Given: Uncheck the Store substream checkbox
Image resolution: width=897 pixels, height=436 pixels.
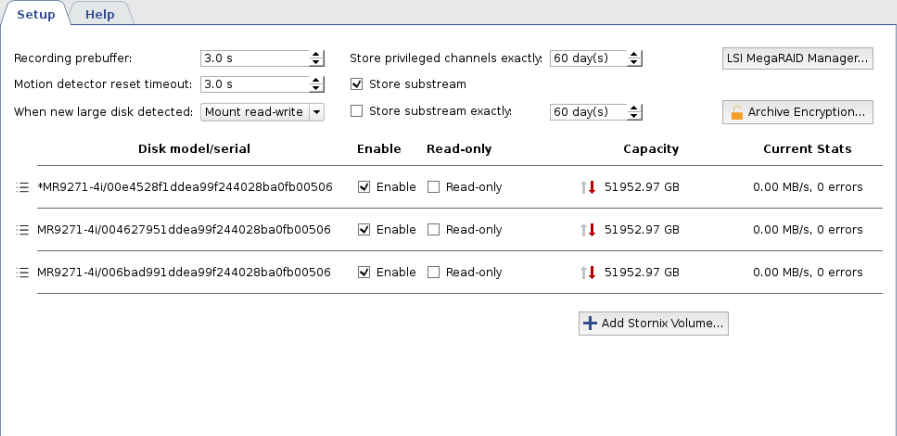Looking at the screenshot, I should pyautogui.click(x=357, y=84).
